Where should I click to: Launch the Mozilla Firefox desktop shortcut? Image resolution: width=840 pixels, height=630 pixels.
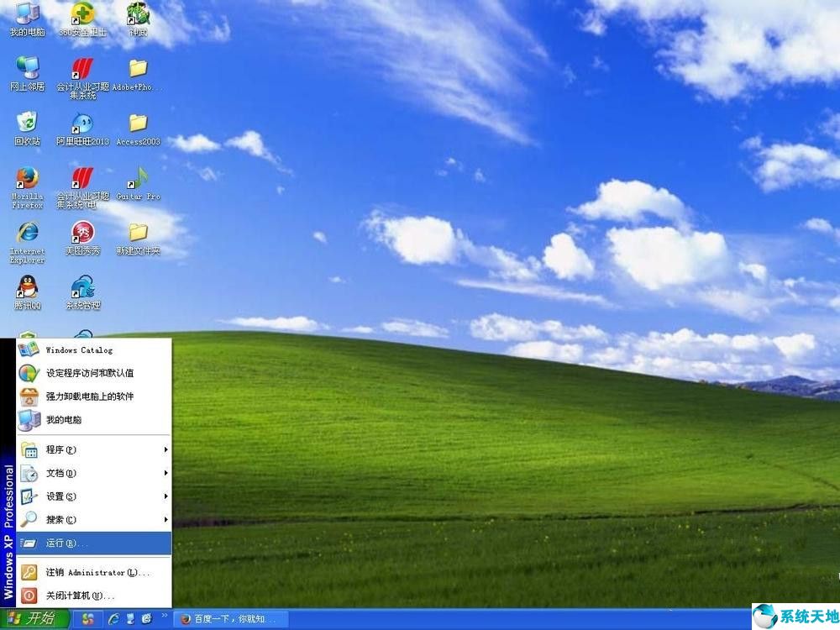click(x=28, y=187)
